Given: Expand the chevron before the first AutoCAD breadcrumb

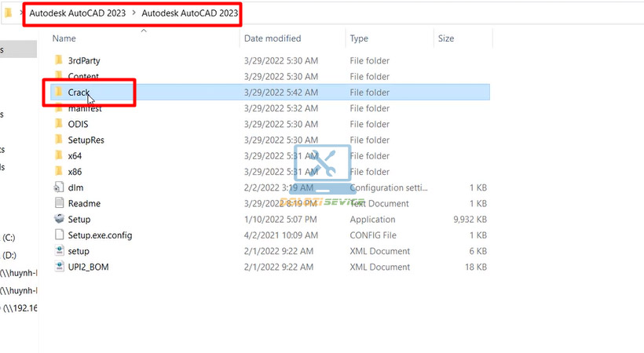Looking at the screenshot, I should [x=22, y=13].
